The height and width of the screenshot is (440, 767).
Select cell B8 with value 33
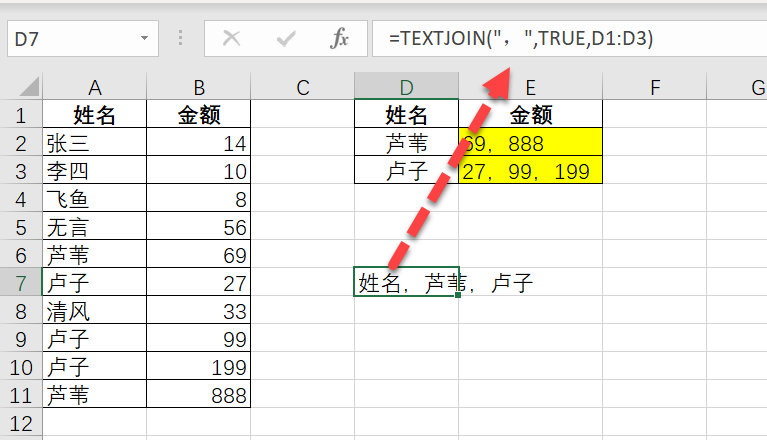click(199, 311)
